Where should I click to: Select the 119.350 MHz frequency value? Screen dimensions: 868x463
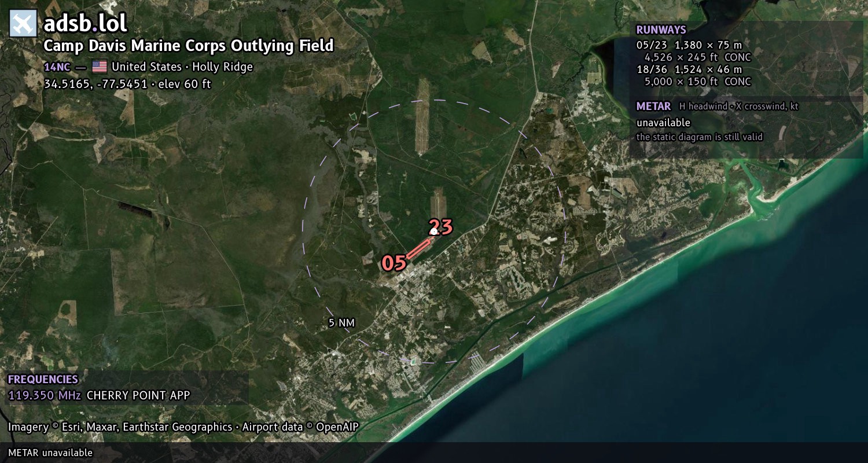(45, 396)
